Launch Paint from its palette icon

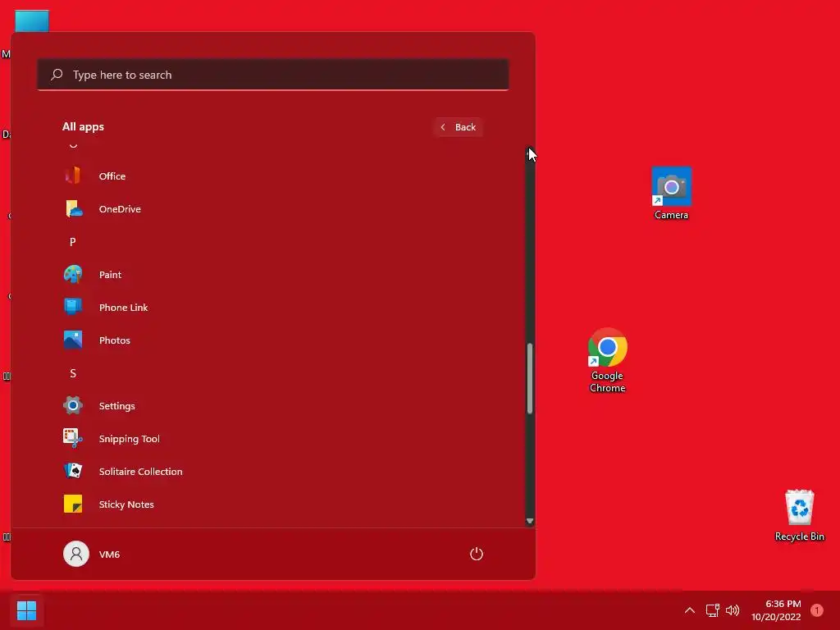[x=73, y=274]
